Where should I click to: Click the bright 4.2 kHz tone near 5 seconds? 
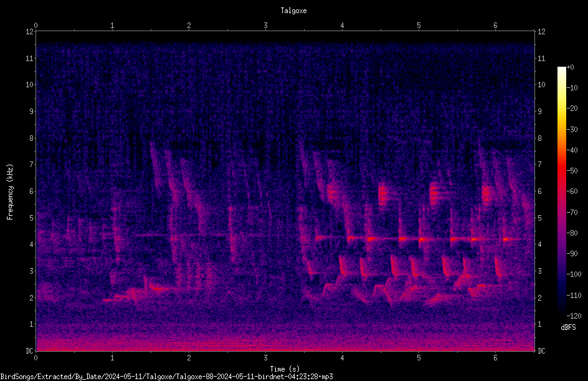click(x=422, y=239)
